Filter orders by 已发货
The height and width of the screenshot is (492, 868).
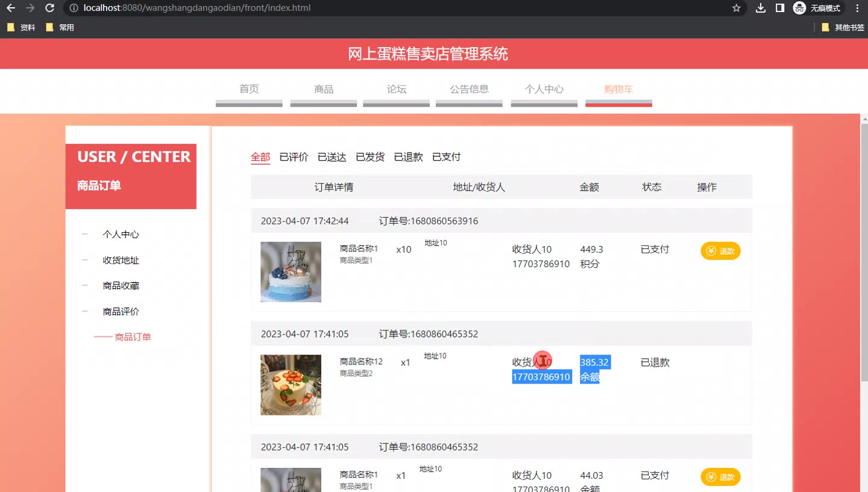[370, 157]
